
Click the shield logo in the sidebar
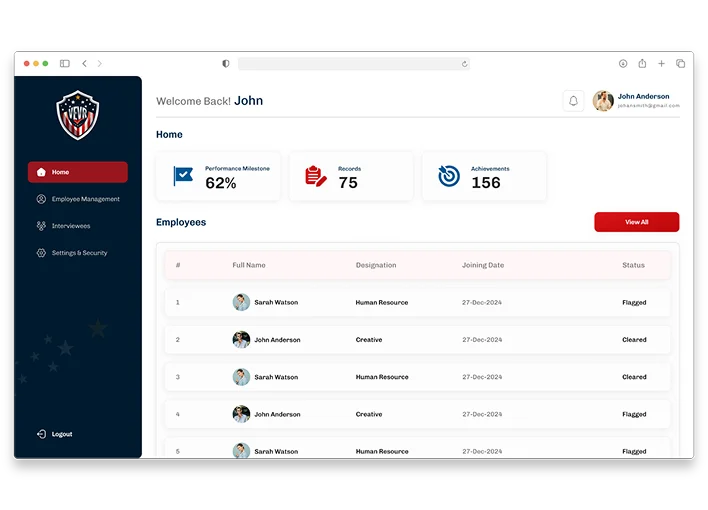pyautogui.click(x=77, y=114)
